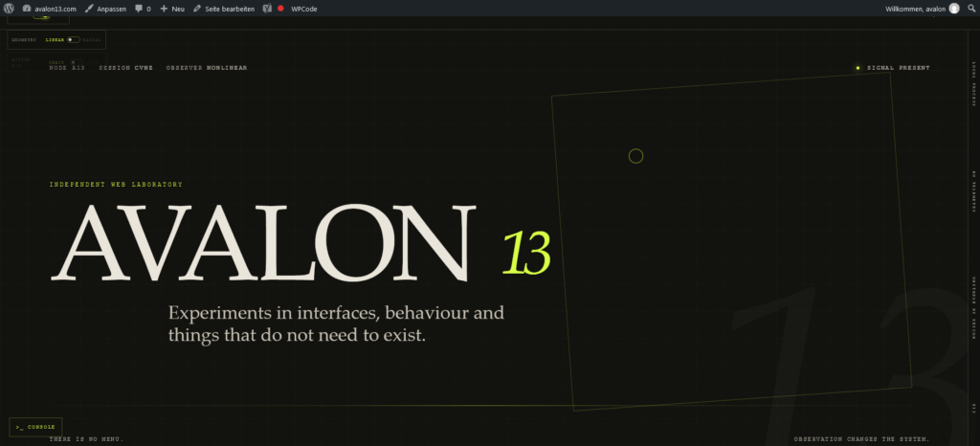Click SESSION CVNE text

click(x=125, y=67)
